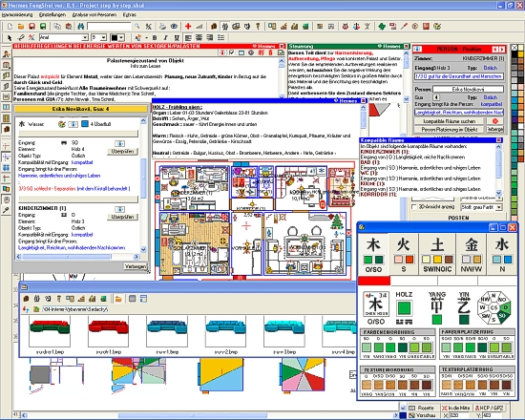Click the red thermometer pen icon in toolbar
The height and width of the screenshot is (420, 525).
pyautogui.click(x=404, y=26)
